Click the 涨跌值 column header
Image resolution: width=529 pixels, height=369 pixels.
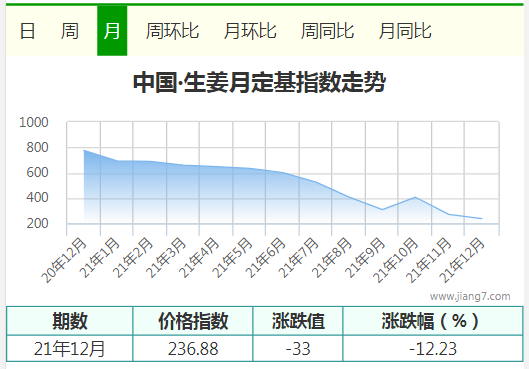[298, 321]
